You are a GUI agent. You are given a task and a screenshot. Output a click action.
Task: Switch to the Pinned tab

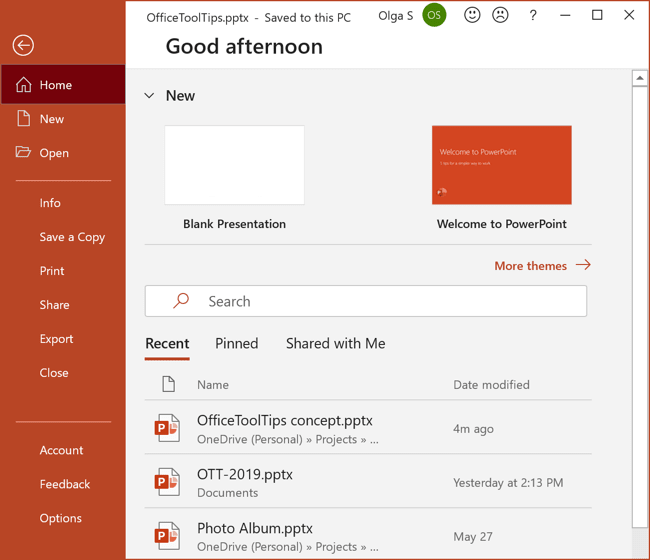237,344
